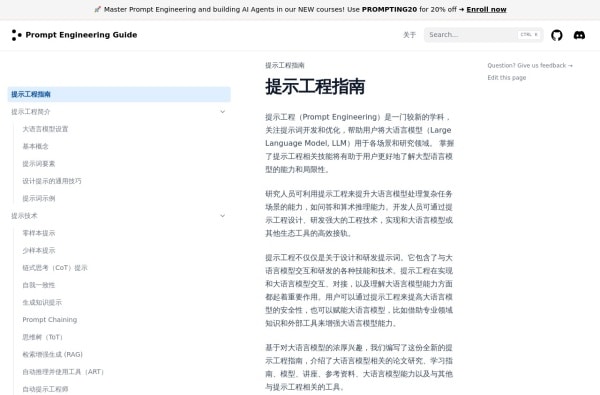Collapse the 提示技术 section chevron
The image size is (600, 395).
pos(223,216)
